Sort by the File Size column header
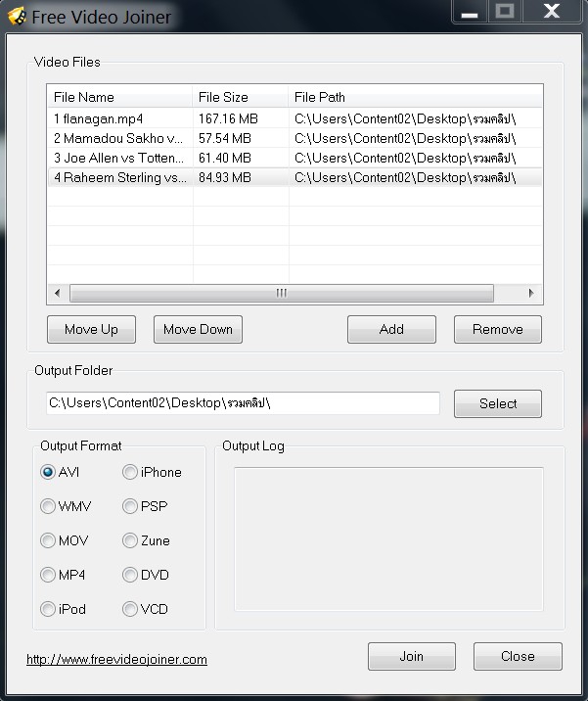The width and height of the screenshot is (588, 701). click(x=241, y=97)
